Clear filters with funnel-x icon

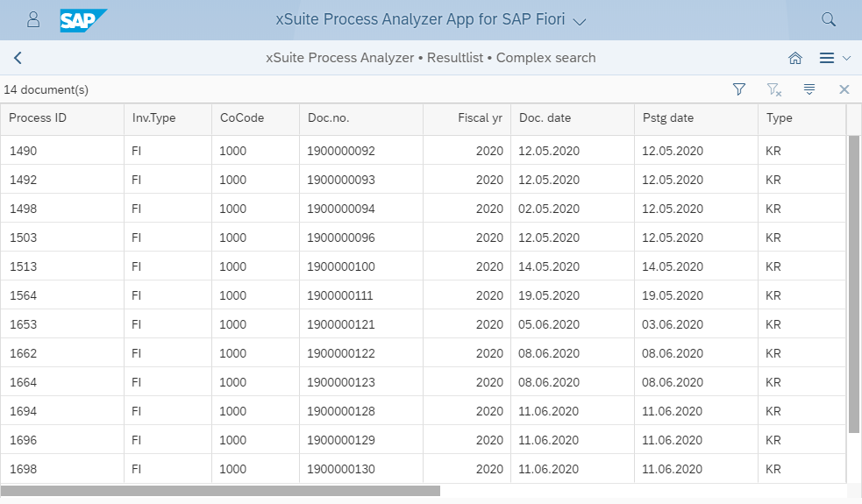tap(774, 89)
